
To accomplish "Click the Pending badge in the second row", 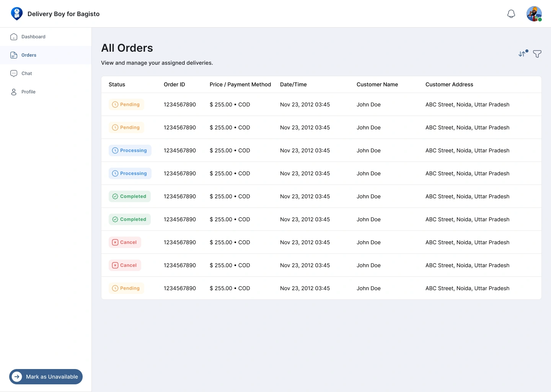I will click(126, 127).
